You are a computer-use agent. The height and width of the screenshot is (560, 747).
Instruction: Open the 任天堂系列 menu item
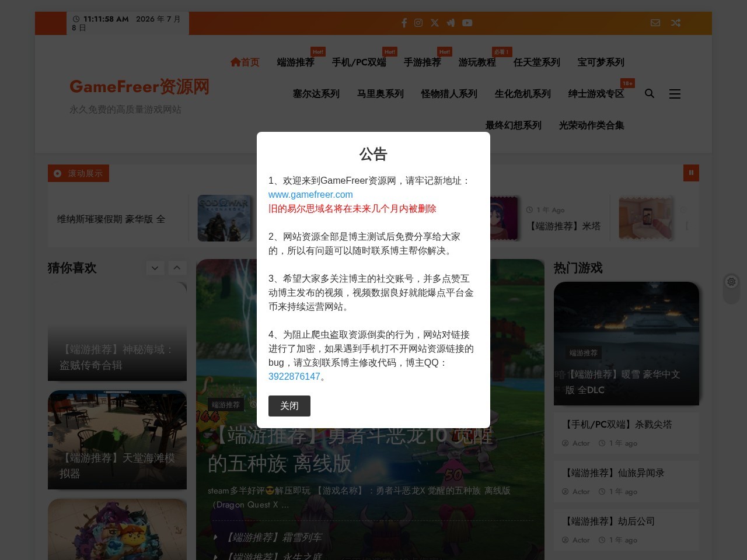click(x=537, y=62)
